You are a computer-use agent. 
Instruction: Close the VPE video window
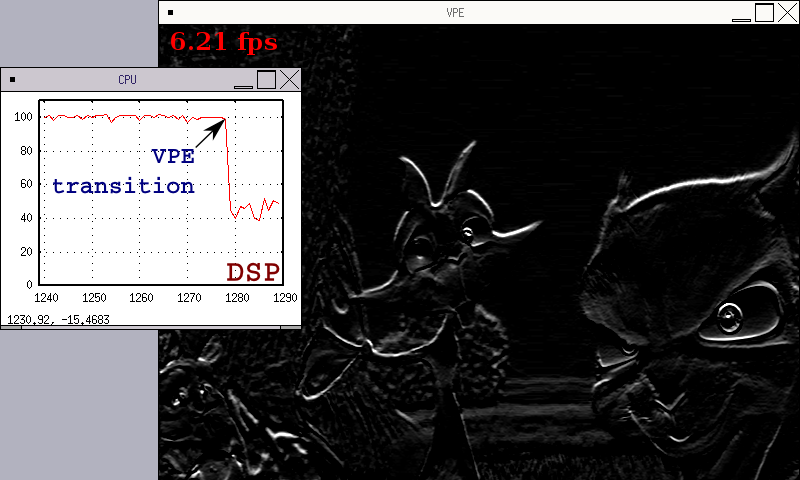click(x=787, y=12)
